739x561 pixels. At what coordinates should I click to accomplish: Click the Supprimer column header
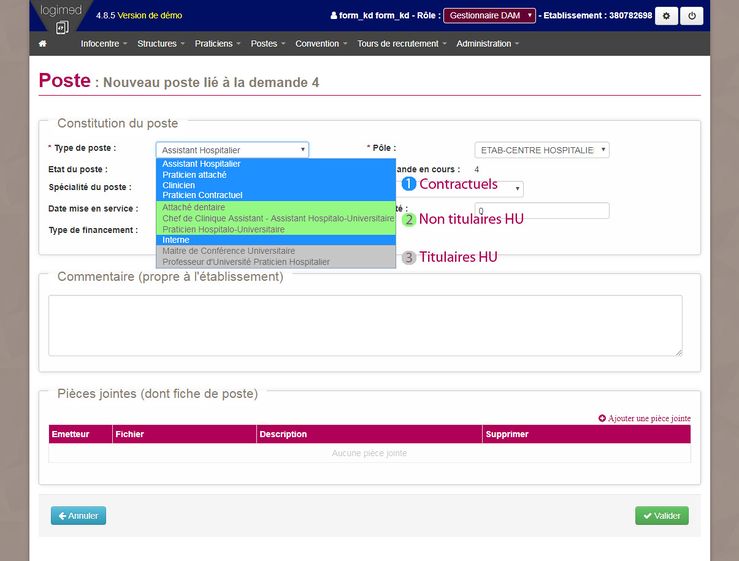coord(587,434)
